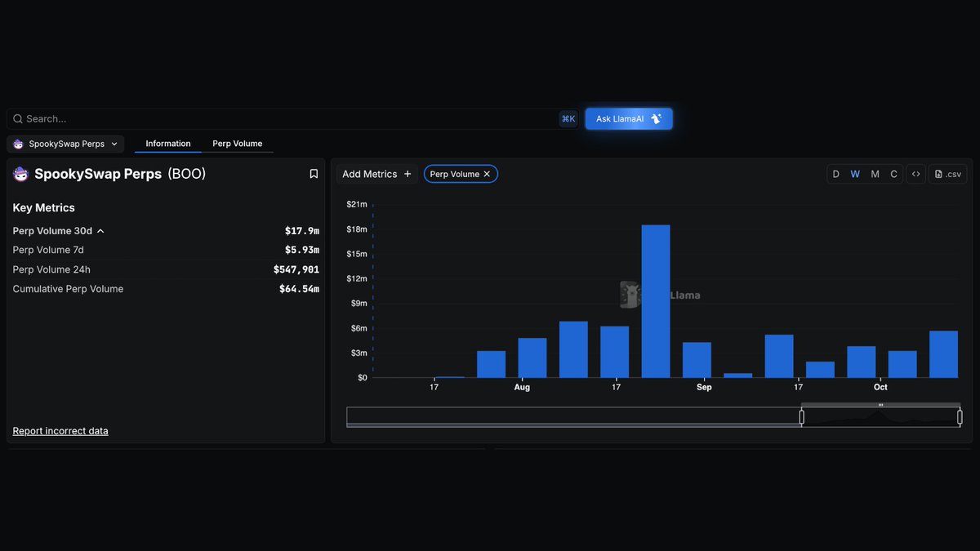Screen dimensions: 980x551
Task: Download the chart data as .csv
Action: (948, 174)
